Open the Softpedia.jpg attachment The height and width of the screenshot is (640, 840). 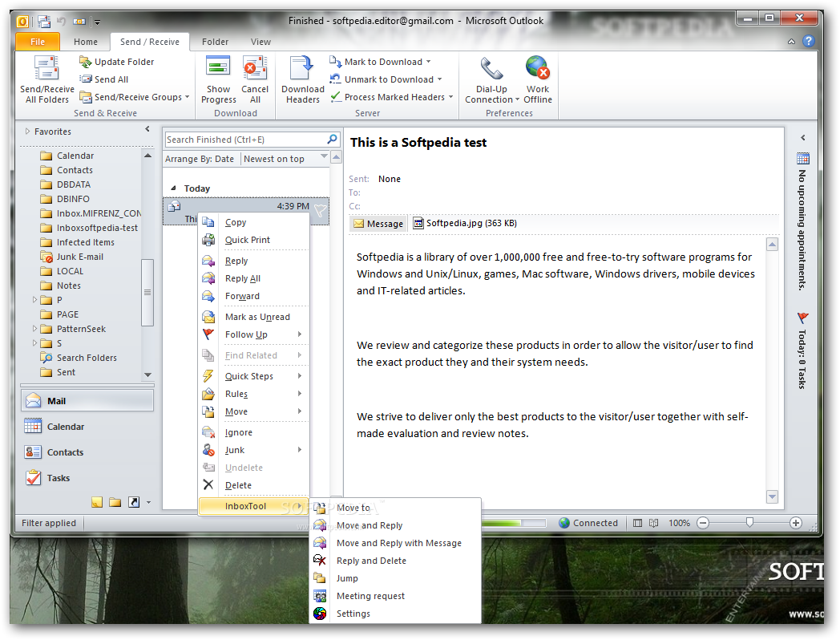pos(464,224)
